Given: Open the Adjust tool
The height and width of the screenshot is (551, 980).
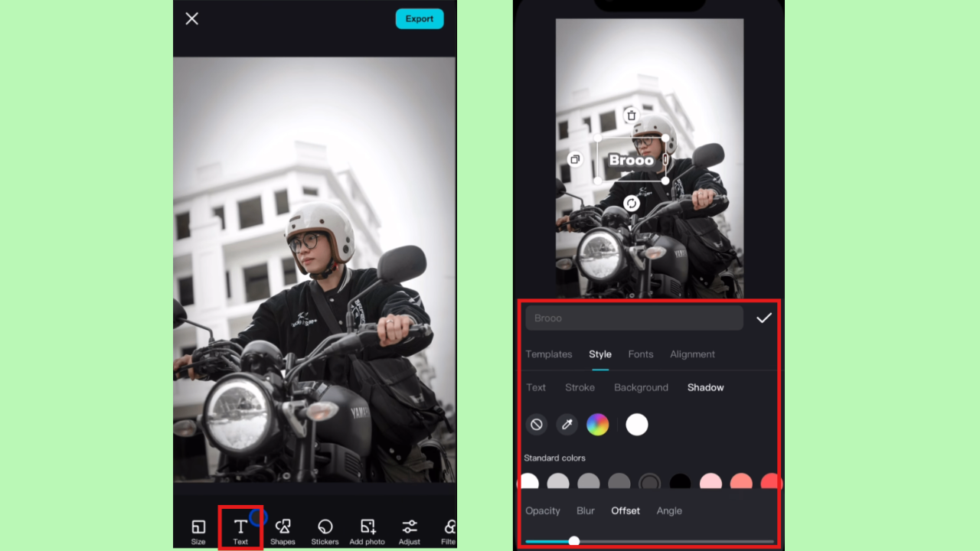Looking at the screenshot, I should pos(410,530).
